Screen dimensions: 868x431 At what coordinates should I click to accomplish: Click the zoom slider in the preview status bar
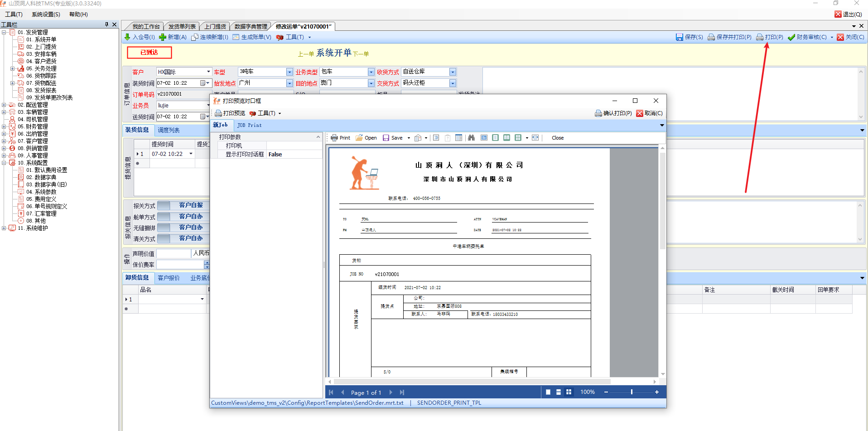pyautogui.click(x=631, y=392)
